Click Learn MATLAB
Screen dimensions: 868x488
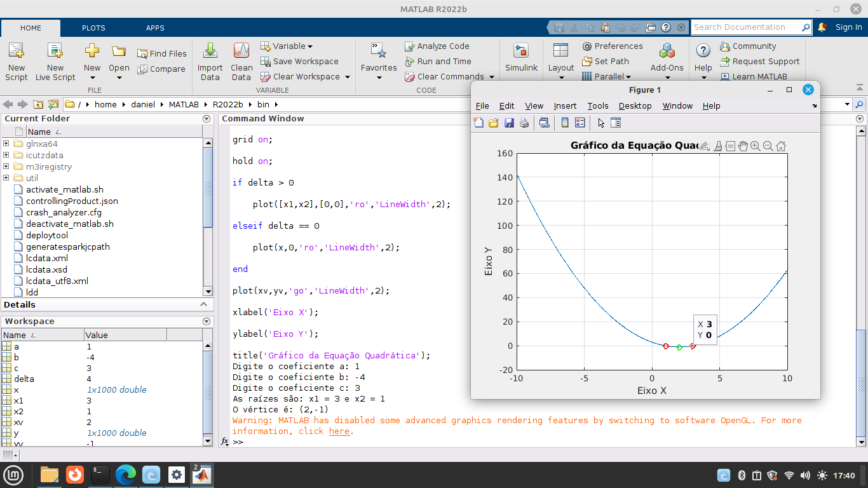[x=754, y=76]
